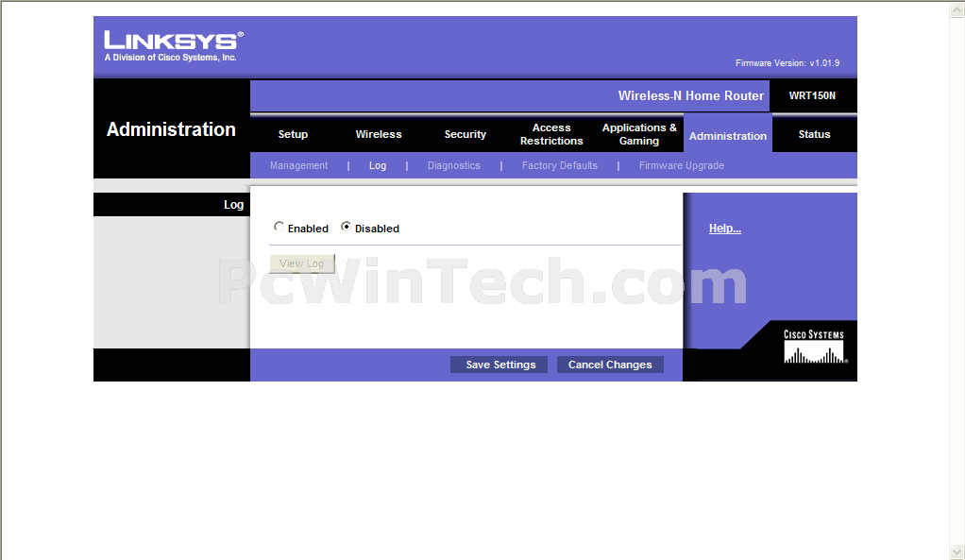Click the Linksys logo
The image size is (965, 560).
coord(174,46)
